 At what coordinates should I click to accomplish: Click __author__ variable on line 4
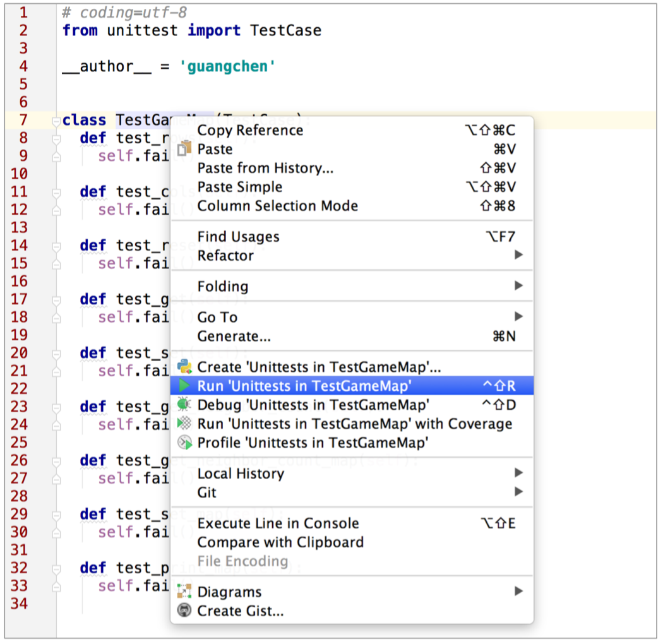point(107,66)
